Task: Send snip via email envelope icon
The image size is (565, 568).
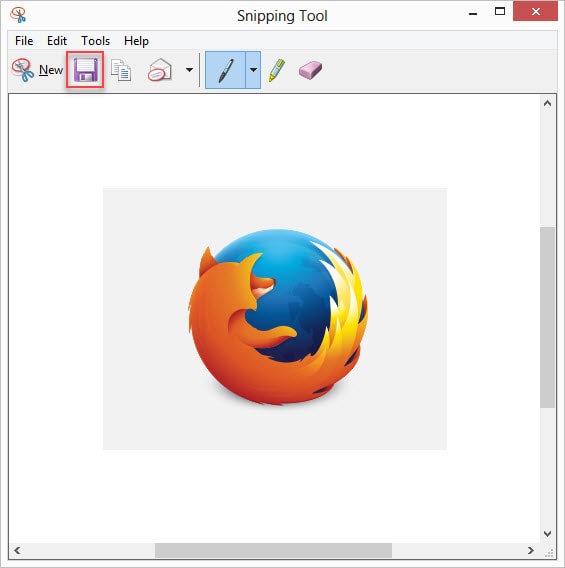Action: click(x=160, y=70)
